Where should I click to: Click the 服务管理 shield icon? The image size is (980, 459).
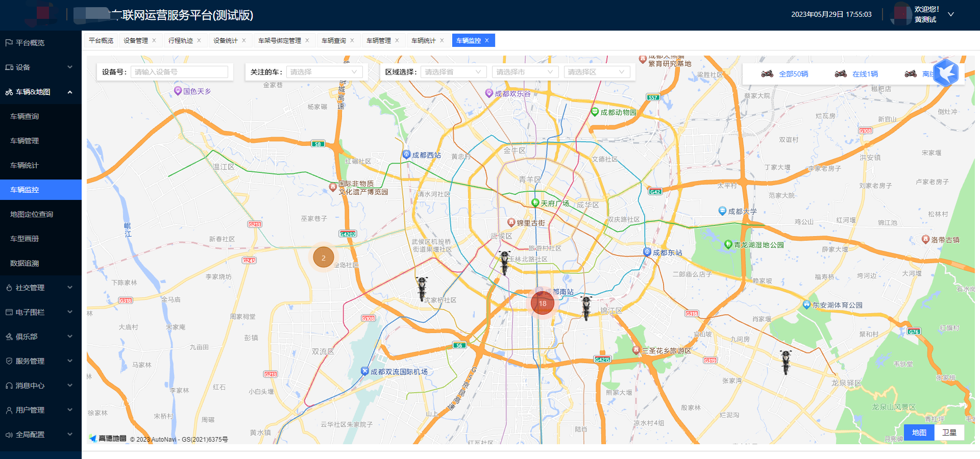tap(9, 361)
